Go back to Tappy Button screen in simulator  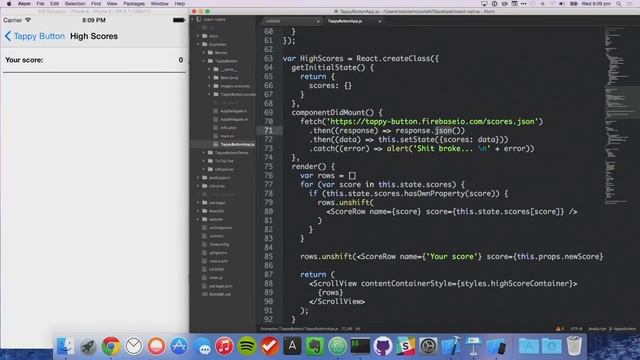point(35,36)
